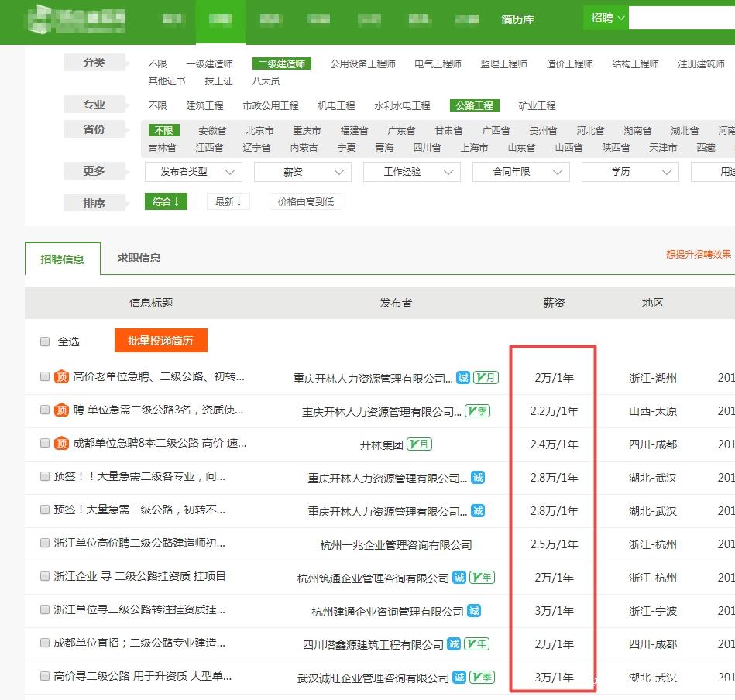Click the V月 badge next to 开林集团
Screen dimensions: 735x700
[420, 444]
